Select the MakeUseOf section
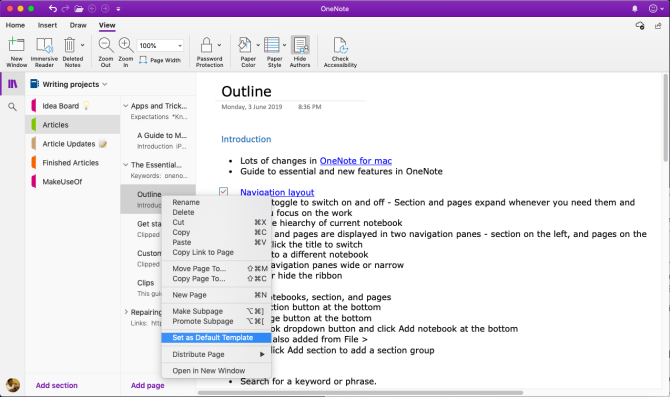Viewport: 670px width, 397px height. 73,182
